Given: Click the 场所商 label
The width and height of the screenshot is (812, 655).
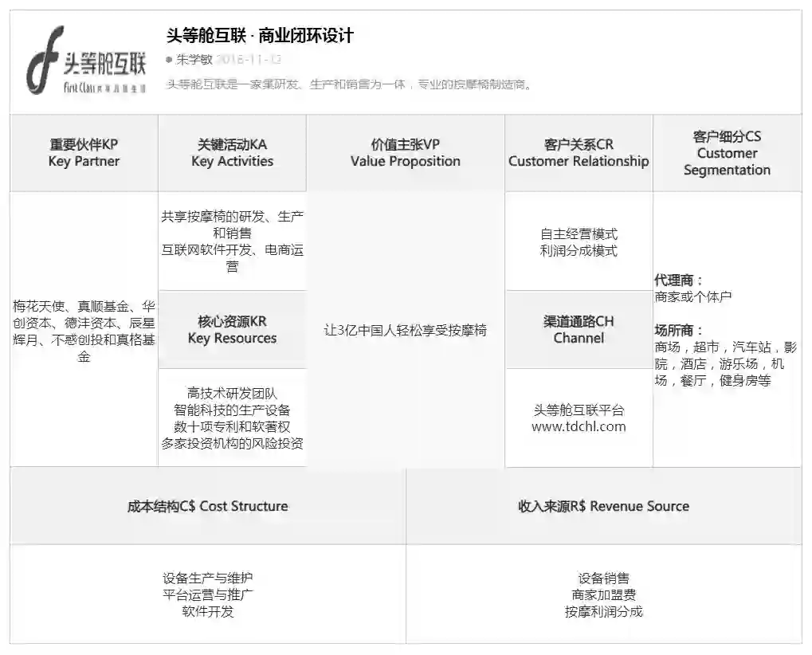Looking at the screenshot, I should click(678, 330).
